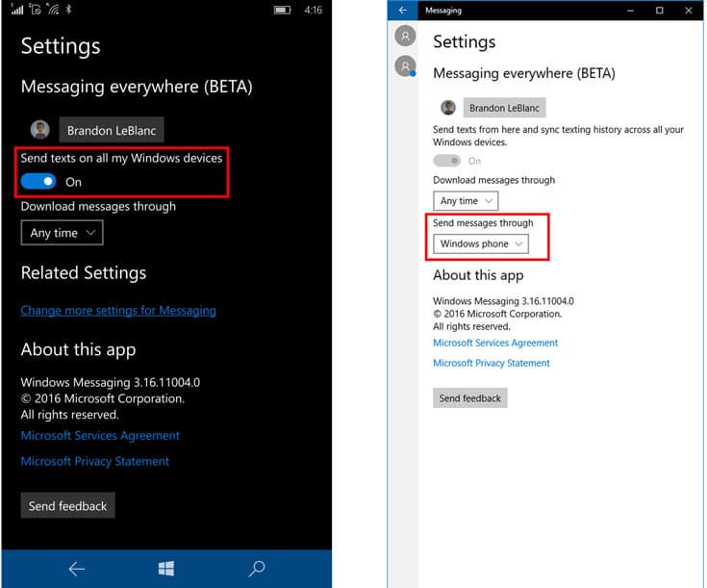Click the 4:16 clock in phone status bar
The height and width of the screenshot is (588, 707).
pyautogui.click(x=313, y=10)
